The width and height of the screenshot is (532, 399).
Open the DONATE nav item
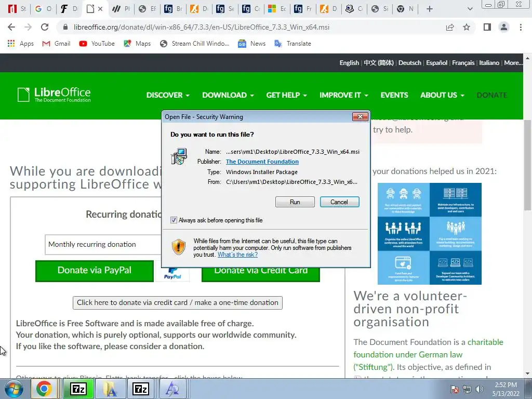[x=492, y=95]
